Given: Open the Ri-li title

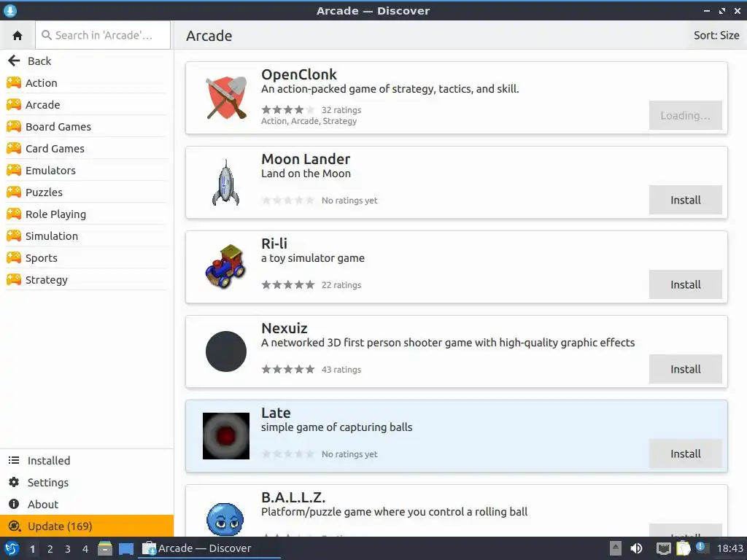Looking at the screenshot, I should 274,244.
